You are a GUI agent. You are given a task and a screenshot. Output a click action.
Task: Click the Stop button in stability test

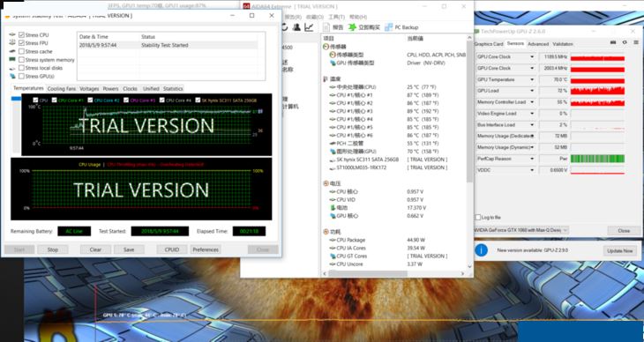pos(53,249)
